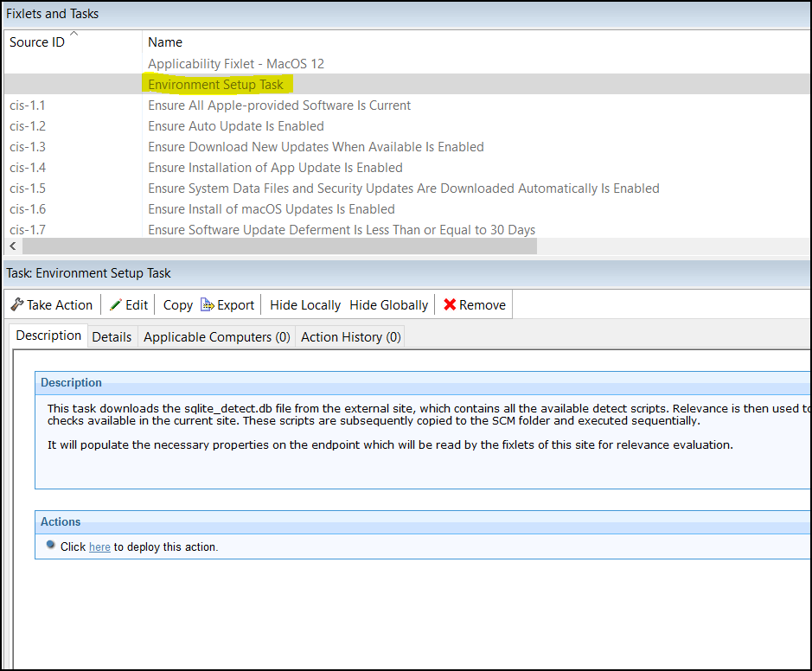
Task: Select Hide Globally from the toolbar
Action: click(388, 305)
